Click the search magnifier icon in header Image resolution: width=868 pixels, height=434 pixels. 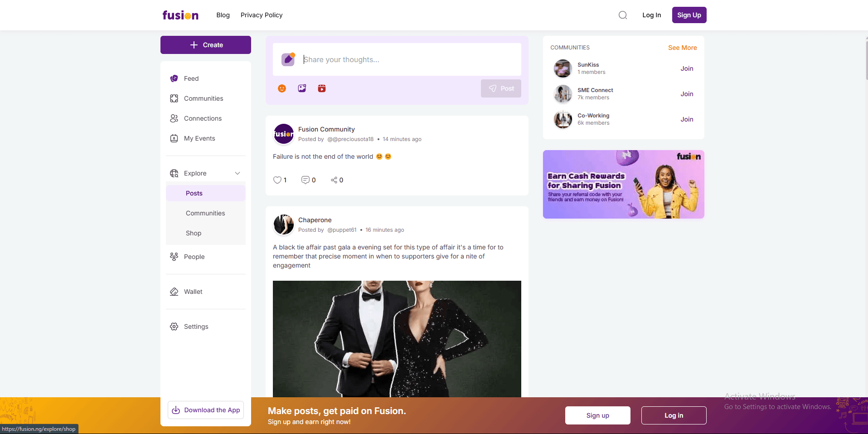click(623, 15)
